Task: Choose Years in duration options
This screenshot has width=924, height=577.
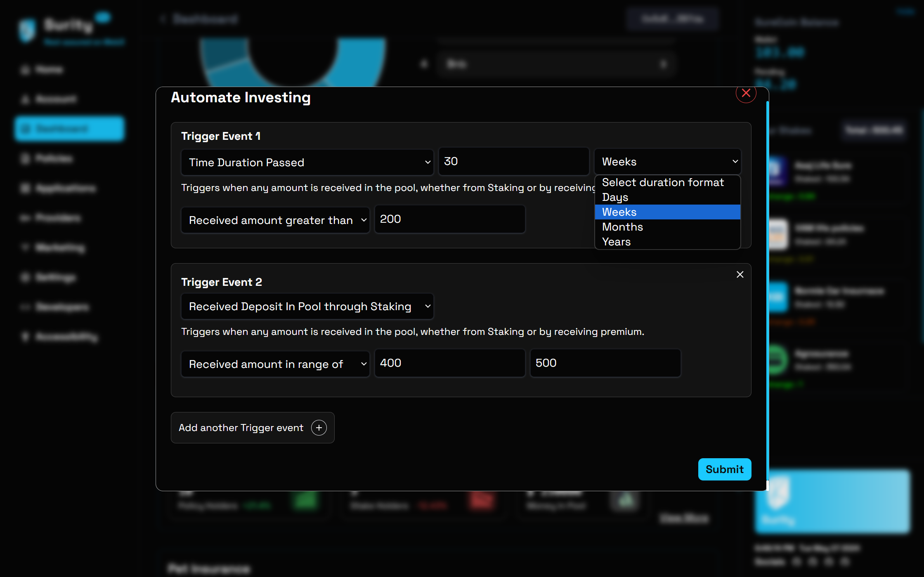Action: [616, 242]
